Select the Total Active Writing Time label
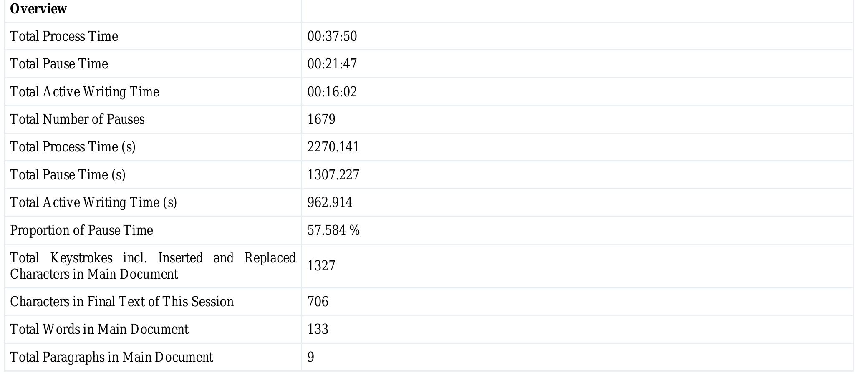868x378 pixels. click(84, 92)
